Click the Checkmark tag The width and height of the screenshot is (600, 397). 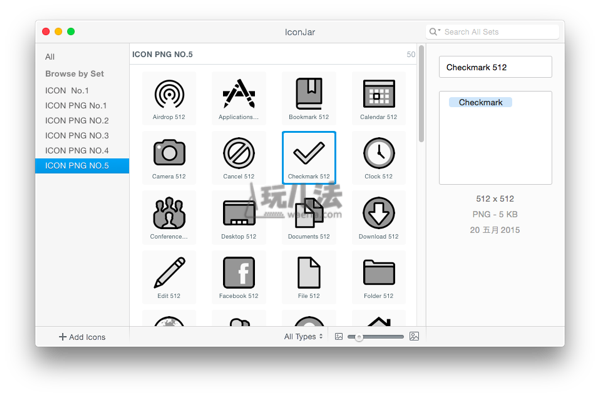coord(480,102)
